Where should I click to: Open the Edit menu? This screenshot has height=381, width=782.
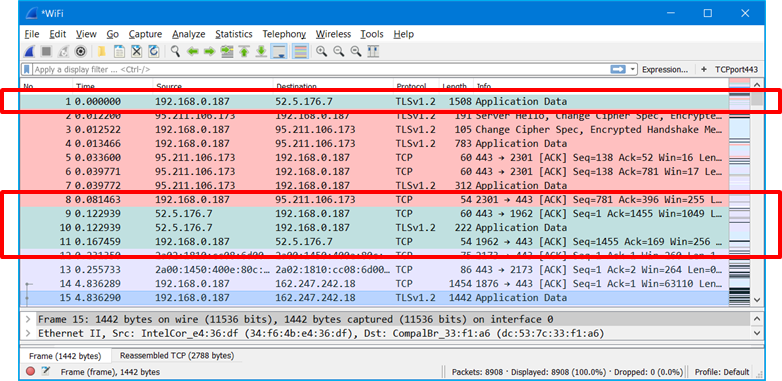tap(57, 34)
